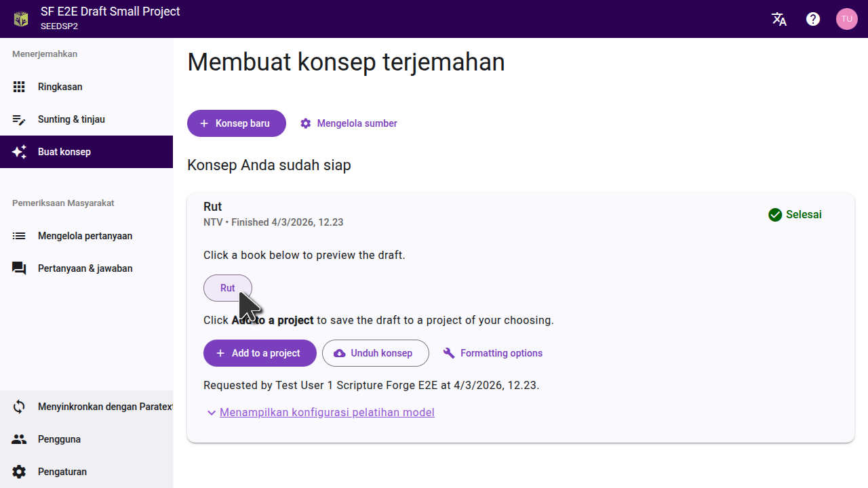Open the TU user avatar menu
Image resolution: width=868 pixels, height=488 pixels.
tap(846, 19)
